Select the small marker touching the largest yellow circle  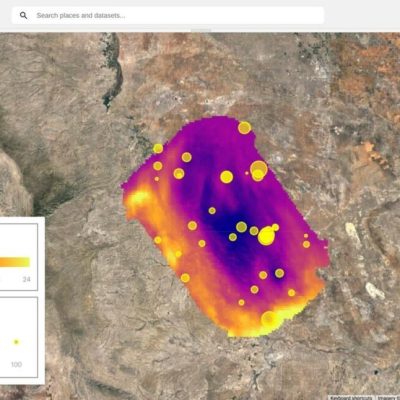275,227
